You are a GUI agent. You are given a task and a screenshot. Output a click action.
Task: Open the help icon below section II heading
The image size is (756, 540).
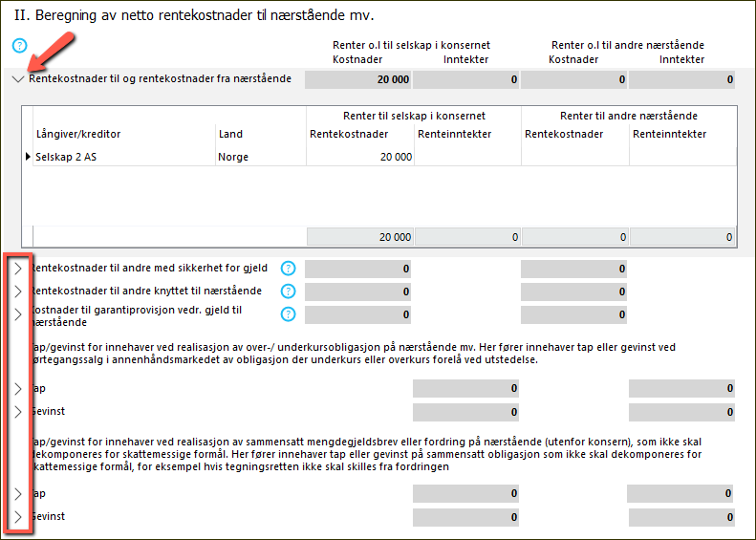click(x=19, y=46)
